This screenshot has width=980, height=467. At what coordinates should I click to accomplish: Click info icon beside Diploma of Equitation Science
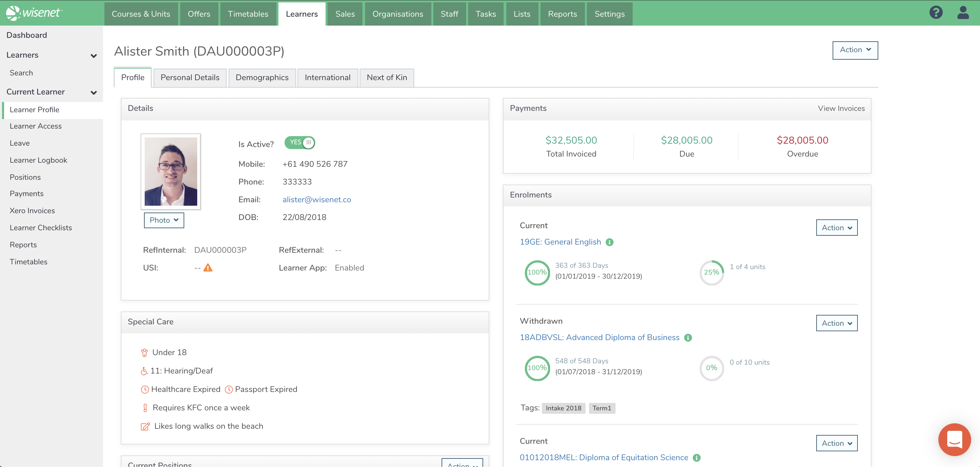point(696,458)
